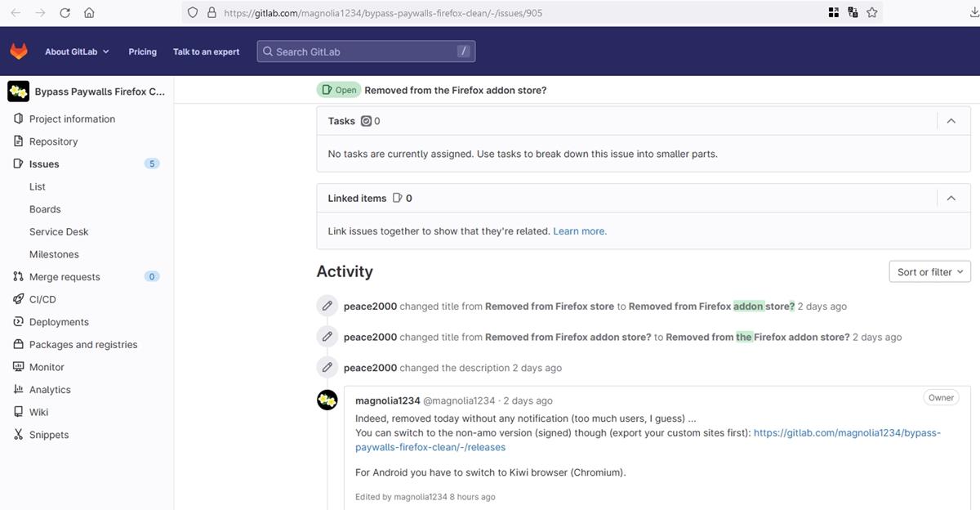Viewport: 980px width, 510px height.
Task: Click magnolia1234's profile avatar
Action: click(327, 400)
